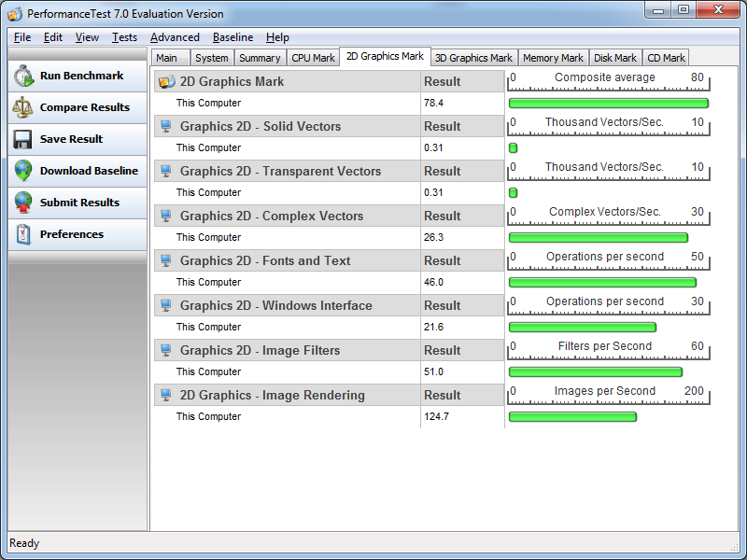Click the Preferences clipboard icon
This screenshot has height=560, width=747.
click(x=22, y=234)
